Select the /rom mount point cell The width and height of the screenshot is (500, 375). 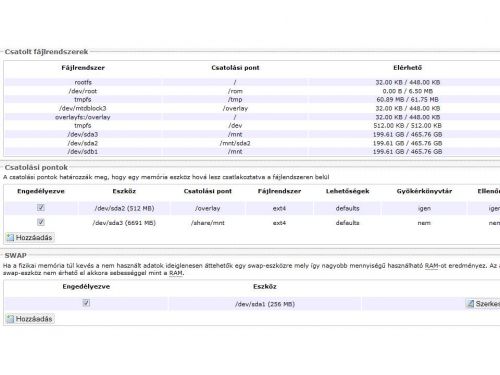pos(235,91)
